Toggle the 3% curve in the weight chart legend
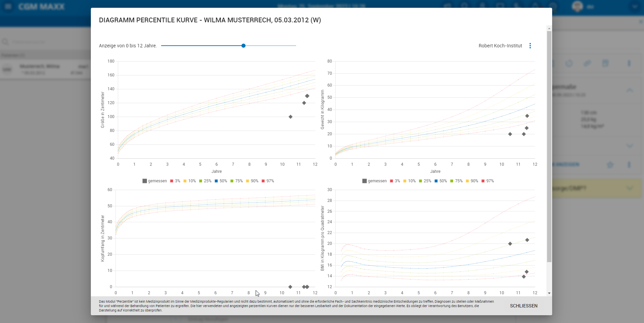The height and width of the screenshot is (323, 644). click(395, 181)
